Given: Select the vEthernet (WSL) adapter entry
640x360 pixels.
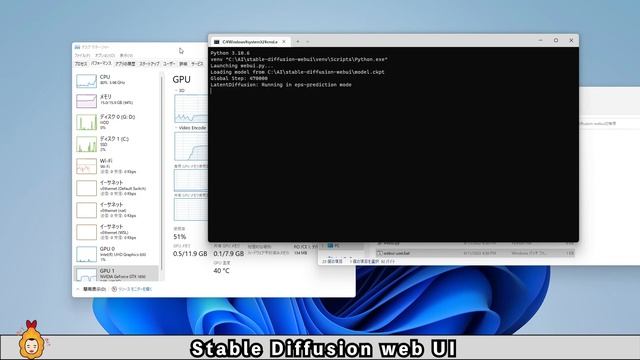Looking at the screenshot, I should click(x=116, y=232).
